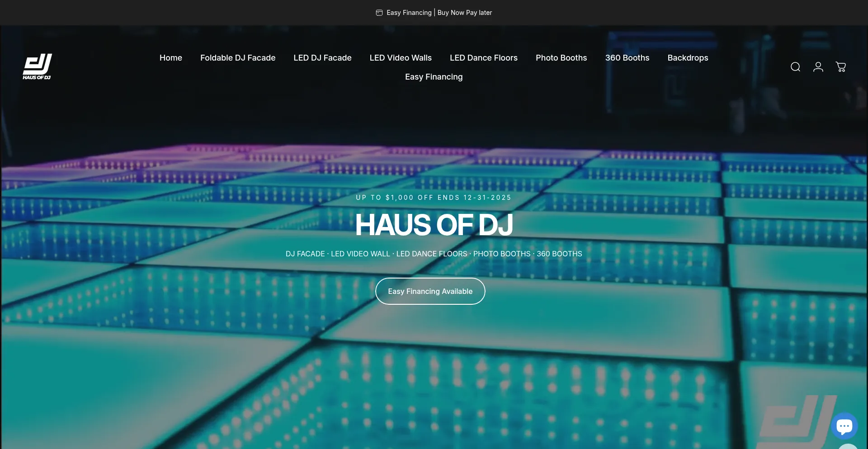Viewport: 868px width, 449px height.
Task: View the shopping cart icon
Action: tap(840, 67)
